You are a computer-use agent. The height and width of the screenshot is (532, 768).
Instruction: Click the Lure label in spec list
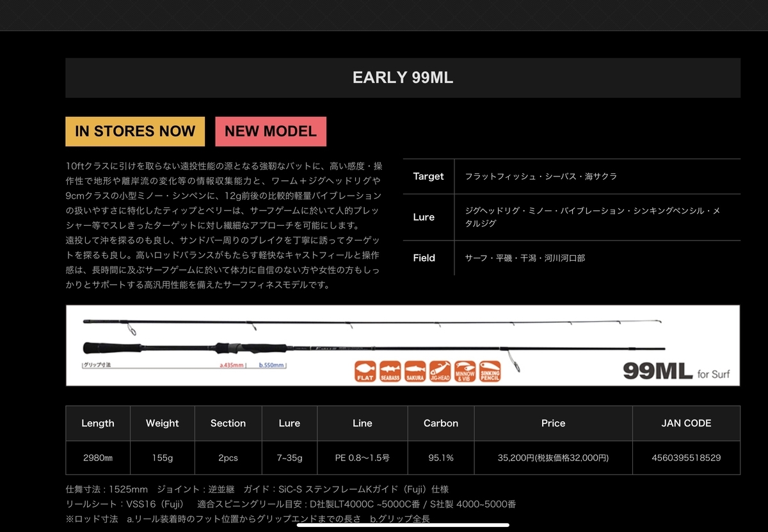(424, 217)
